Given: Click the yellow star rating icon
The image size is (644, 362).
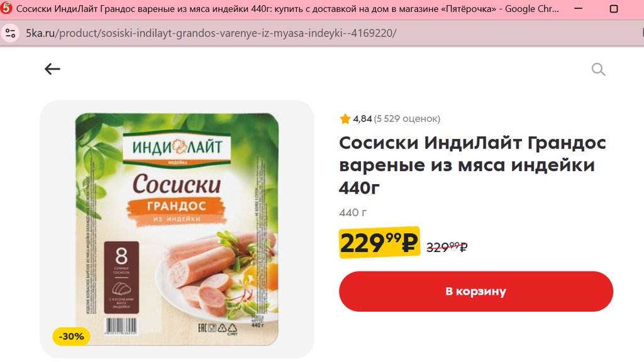Looking at the screenshot, I should pyautogui.click(x=345, y=119).
